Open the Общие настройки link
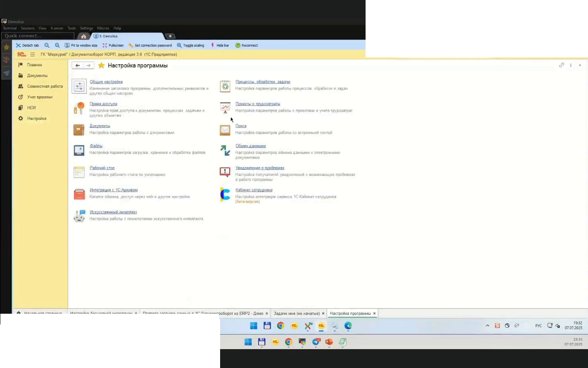The image size is (588, 368). (106, 82)
